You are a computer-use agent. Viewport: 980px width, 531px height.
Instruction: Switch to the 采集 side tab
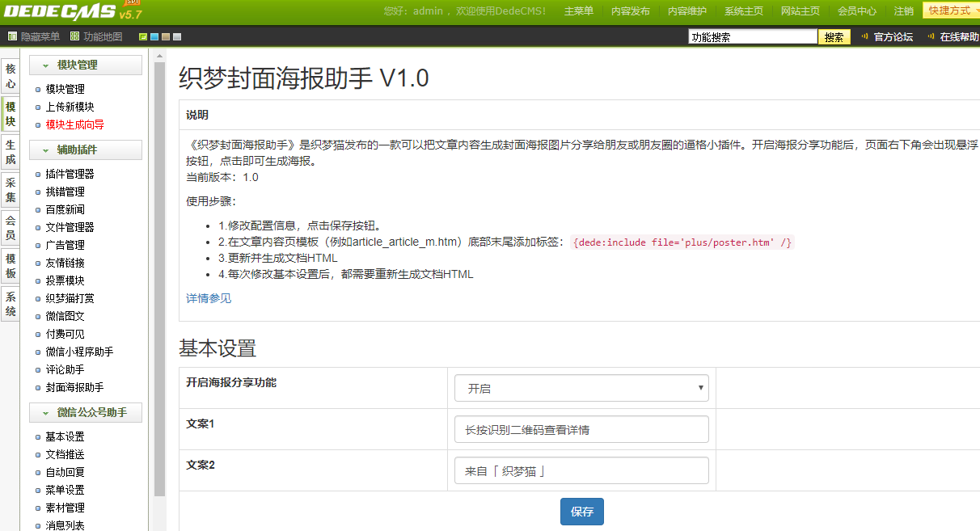point(11,190)
